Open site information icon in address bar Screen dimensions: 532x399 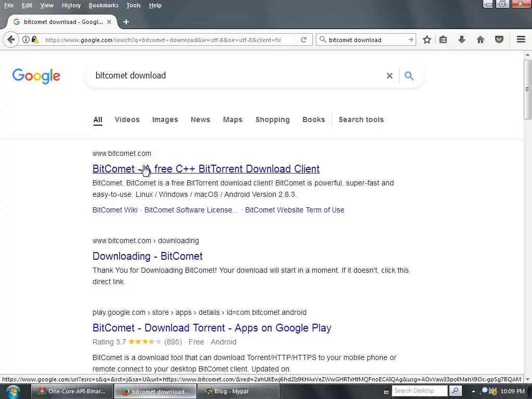(x=26, y=39)
